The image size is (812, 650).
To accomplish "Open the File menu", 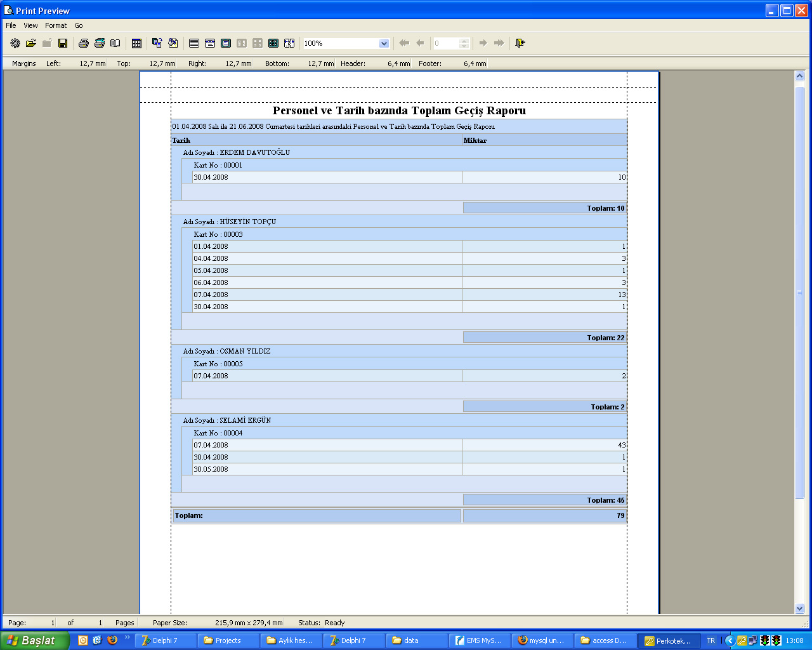I will pyautogui.click(x=11, y=25).
